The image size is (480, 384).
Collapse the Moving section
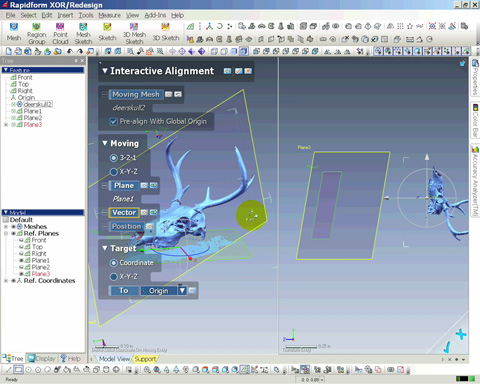(105, 143)
